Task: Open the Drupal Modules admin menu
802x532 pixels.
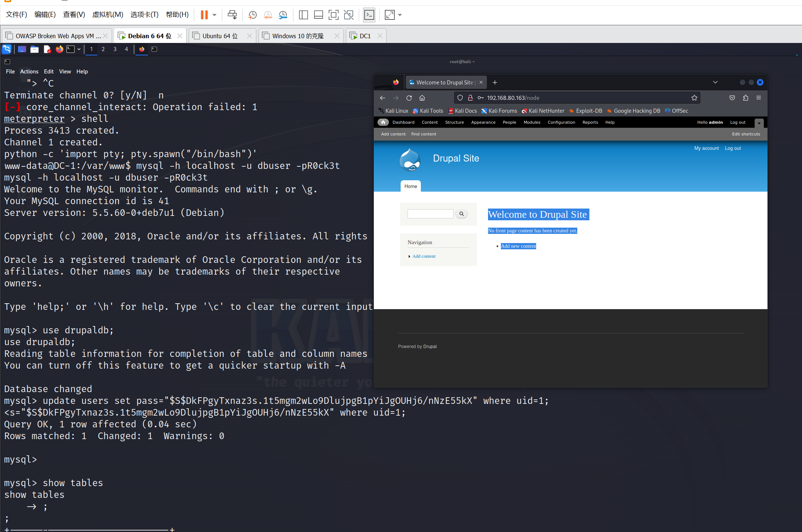Action: [532, 122]
